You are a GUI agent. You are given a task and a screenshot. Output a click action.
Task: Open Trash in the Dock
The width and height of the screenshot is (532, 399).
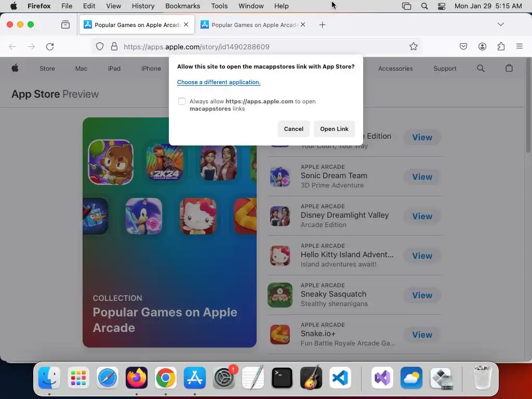pyautogui.click(x=482, y=377)
